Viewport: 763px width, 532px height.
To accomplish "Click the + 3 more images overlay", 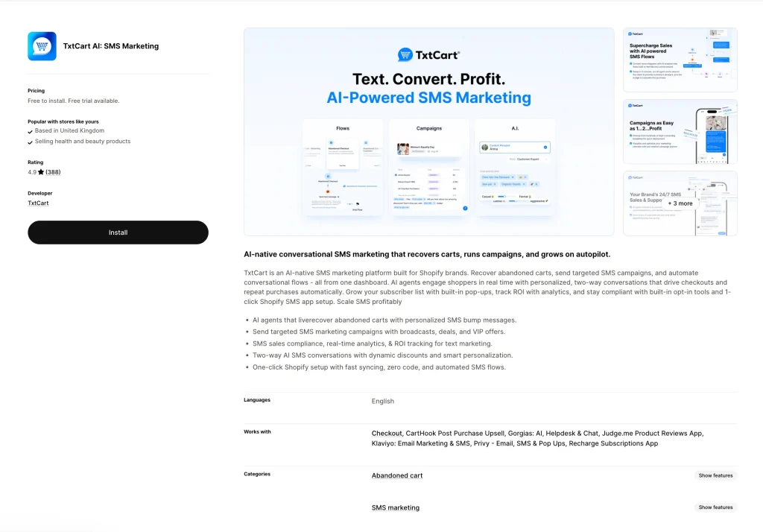I will click(680, 203).
